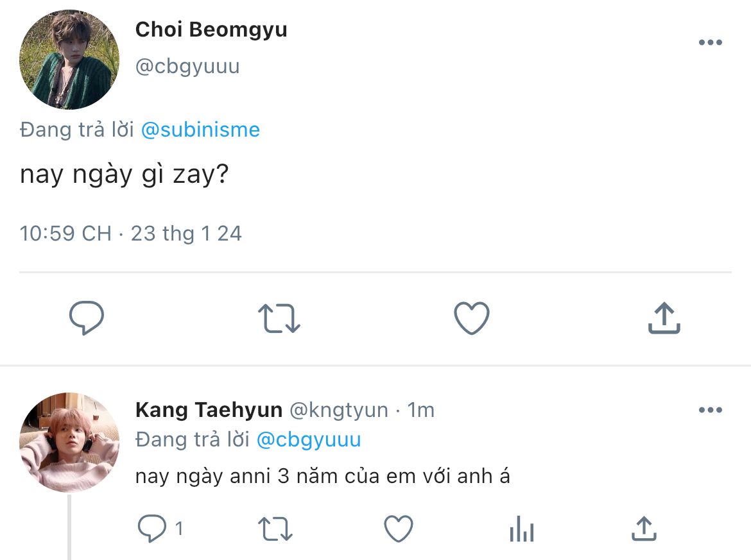Open the @kngtyun handle
Image resolution: width=751 pixels, height=560 pixels.
339,410
